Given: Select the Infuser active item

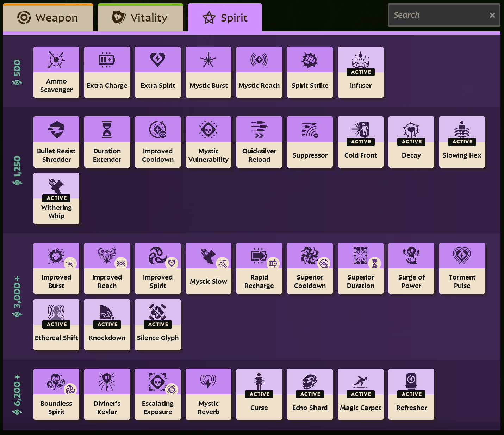Looking at the screenshot, I should click(x=361, y=72).
